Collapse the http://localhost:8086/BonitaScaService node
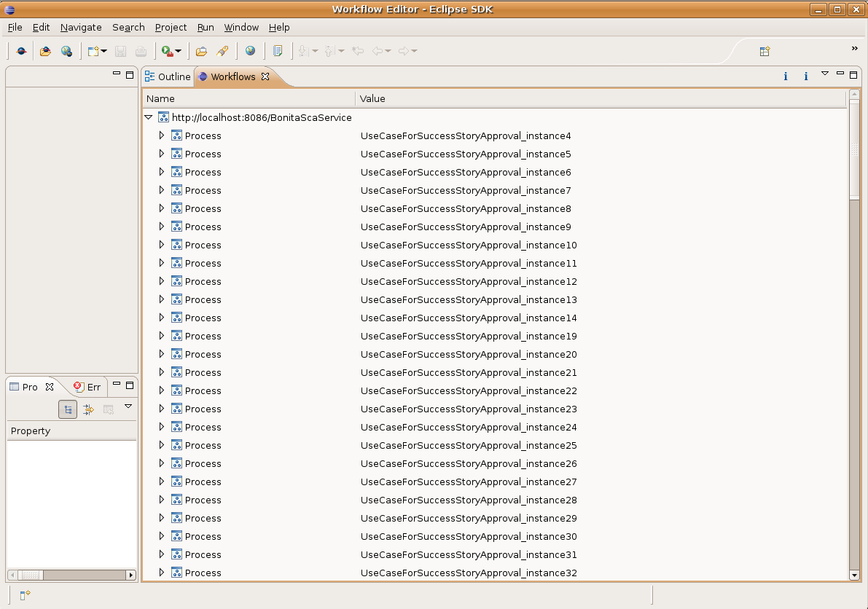Screen dimensions: 868x609 point(149,117)
